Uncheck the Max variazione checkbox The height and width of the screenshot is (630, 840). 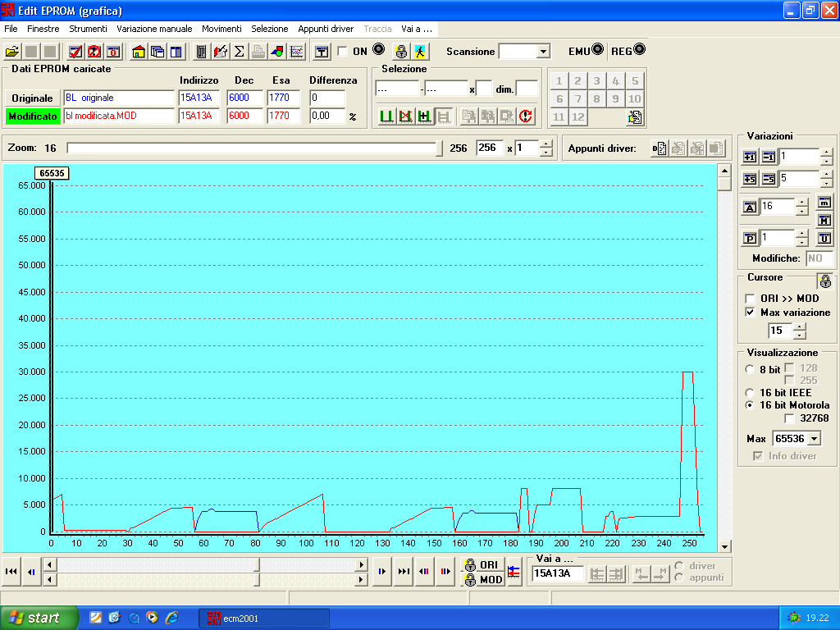point(750,313)
